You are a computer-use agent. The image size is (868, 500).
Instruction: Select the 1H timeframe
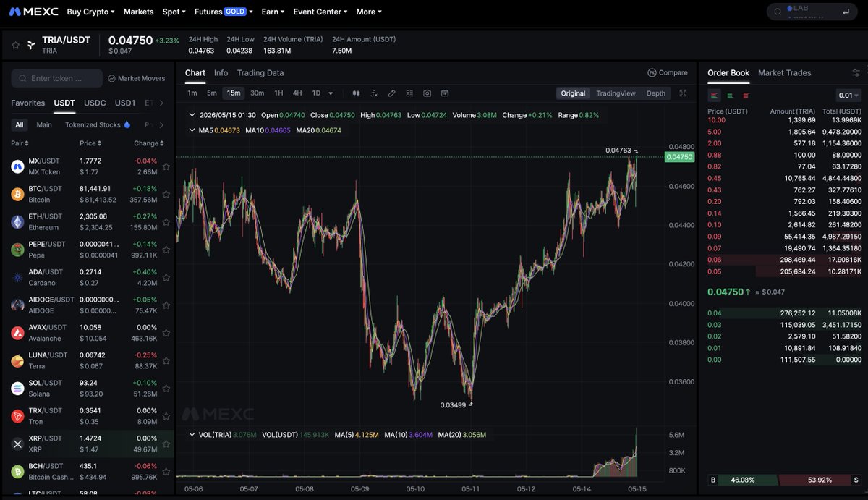278,93
